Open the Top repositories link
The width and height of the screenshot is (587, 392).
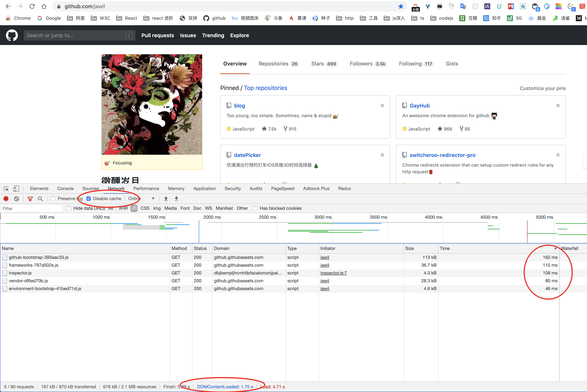265,88
